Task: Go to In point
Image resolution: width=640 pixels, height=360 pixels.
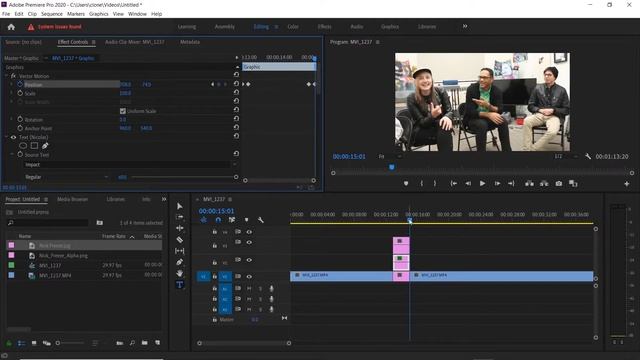Action: (x=453, y=184)
